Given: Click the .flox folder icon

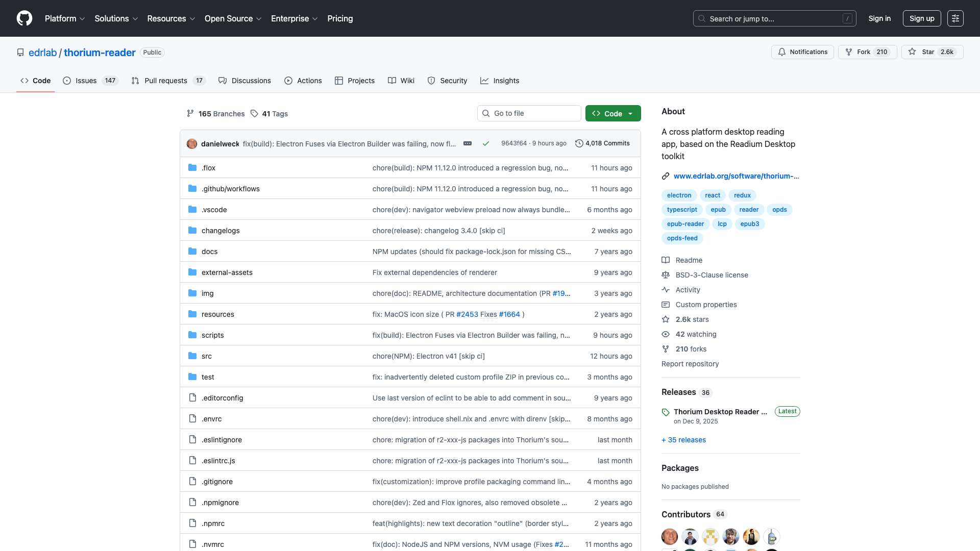Looking at the screenshot, I should pyautogui.click(x=192, y=168).
